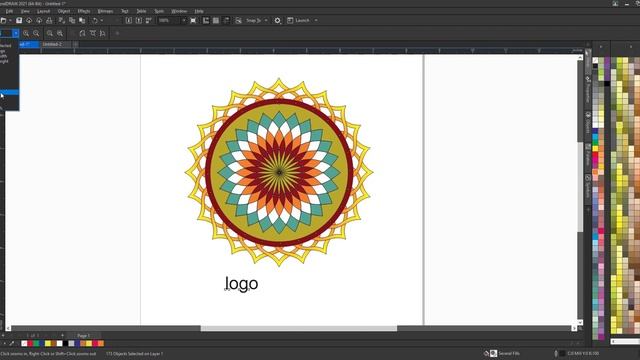Open the View menu
Image resolution: width=640 pixels, height=360 pixels.
(25, 11)
